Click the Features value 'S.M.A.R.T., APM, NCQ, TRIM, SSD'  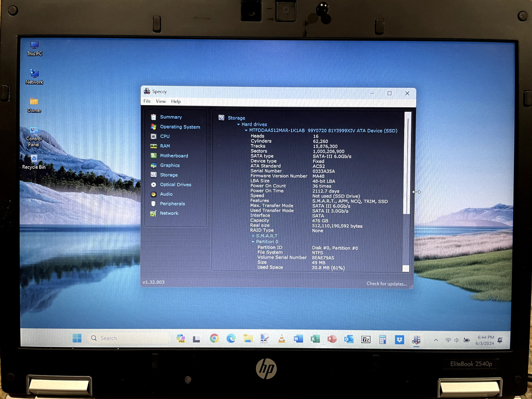point(350,201)
